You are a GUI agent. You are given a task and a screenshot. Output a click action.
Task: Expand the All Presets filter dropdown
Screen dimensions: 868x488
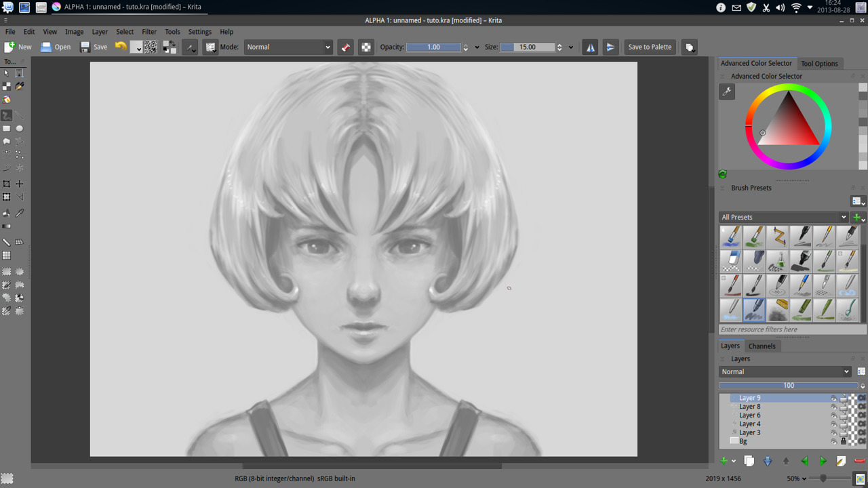784,218
